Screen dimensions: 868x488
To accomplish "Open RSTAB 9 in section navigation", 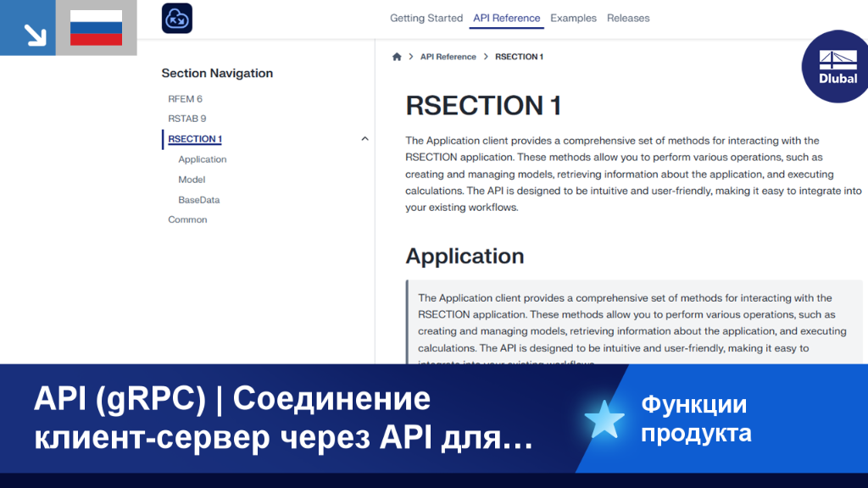I will pos(187,119).
